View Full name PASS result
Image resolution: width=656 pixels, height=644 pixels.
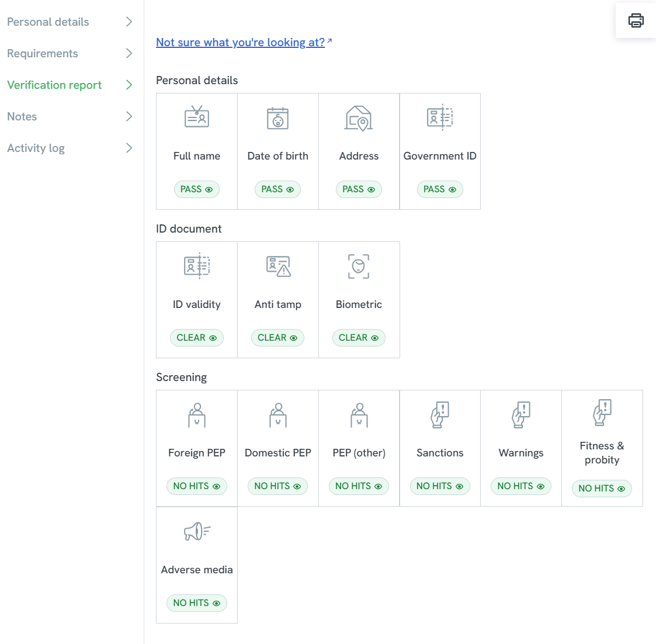[197, 189]
